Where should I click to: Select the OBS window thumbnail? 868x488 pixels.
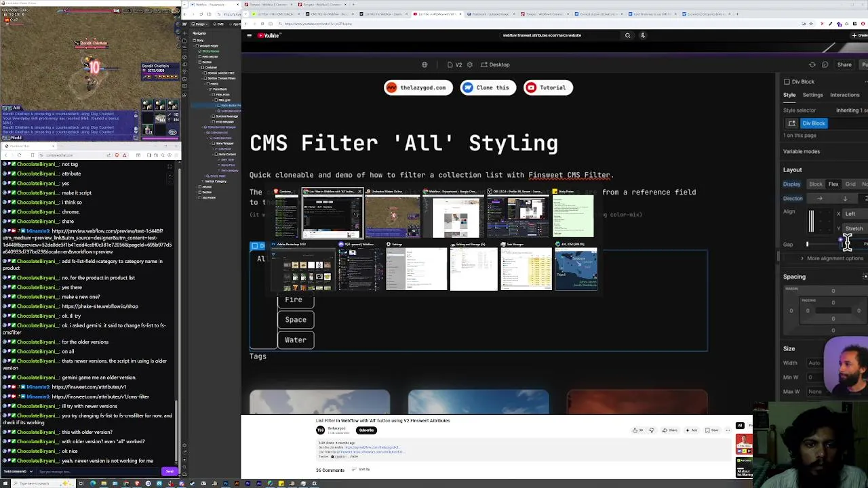click(517, 214)
